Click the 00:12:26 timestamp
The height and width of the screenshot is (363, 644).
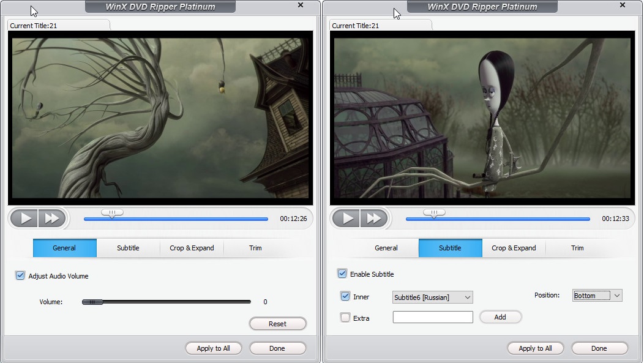(x=293, y=219)
